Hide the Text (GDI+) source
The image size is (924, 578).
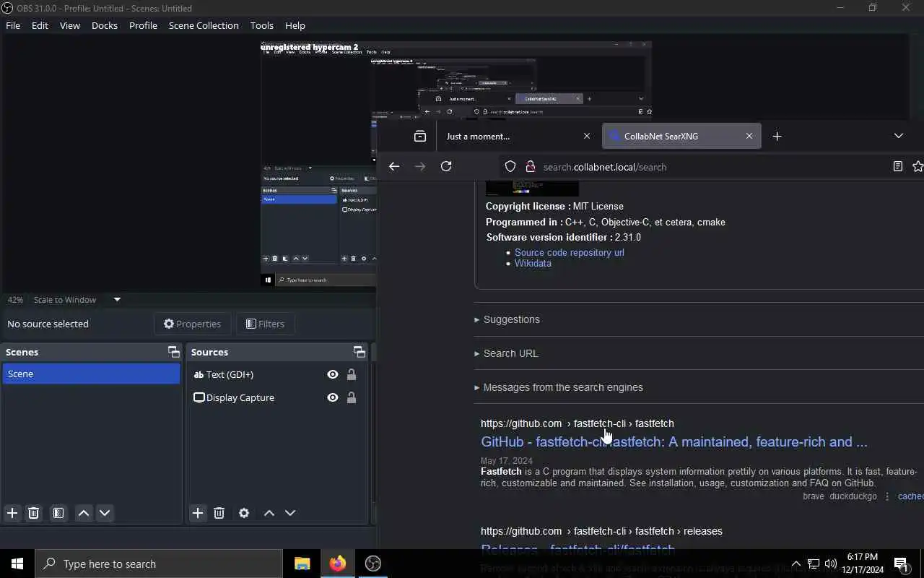(x=333, y=374)
